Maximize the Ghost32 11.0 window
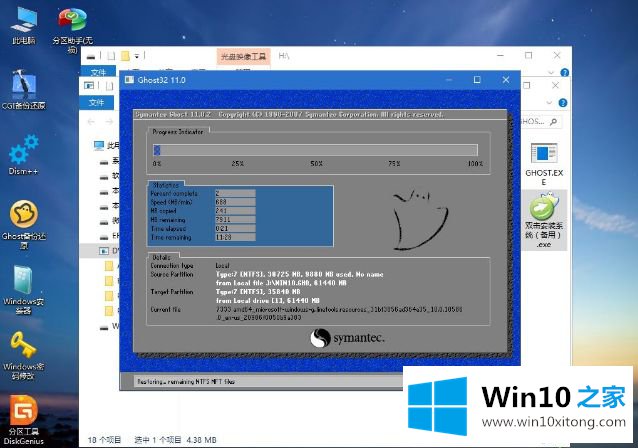This screenshot has width=638, height=448. 477,79
